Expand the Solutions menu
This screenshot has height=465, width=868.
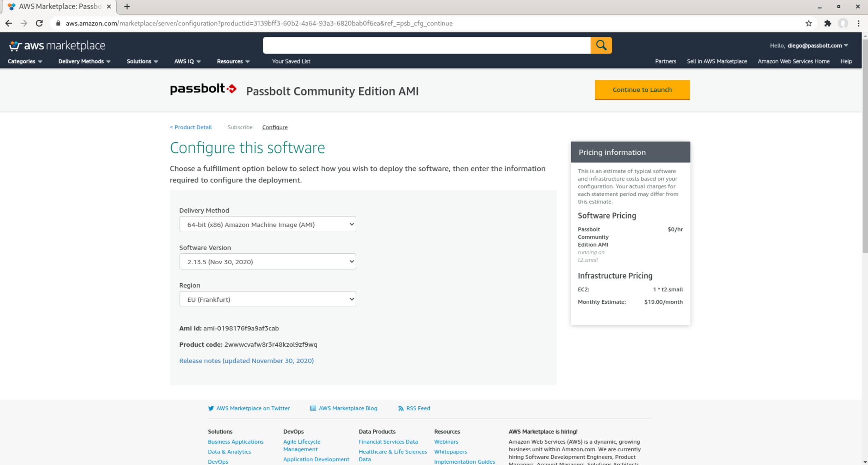[x=142, y=61]
